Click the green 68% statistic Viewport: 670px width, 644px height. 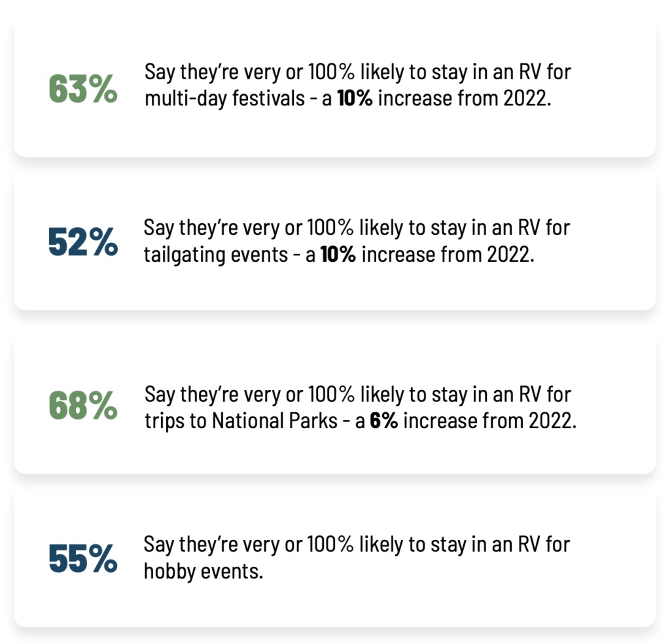pos(83,405)
